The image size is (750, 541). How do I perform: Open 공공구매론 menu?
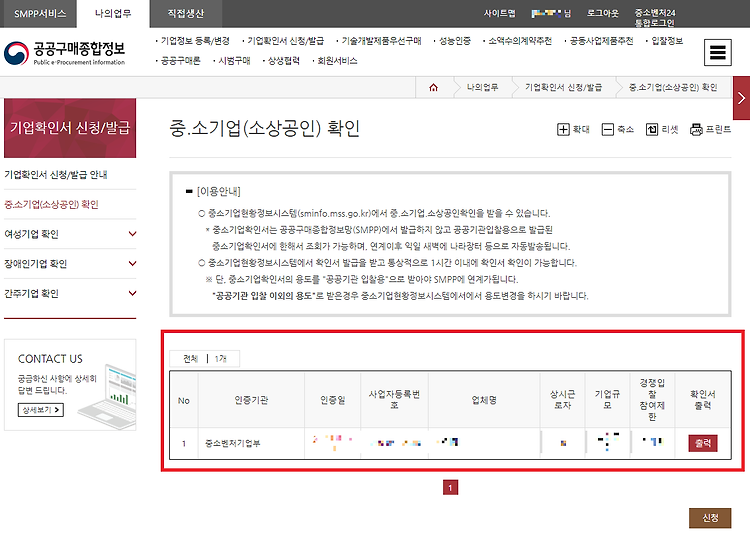click(180, 61)
